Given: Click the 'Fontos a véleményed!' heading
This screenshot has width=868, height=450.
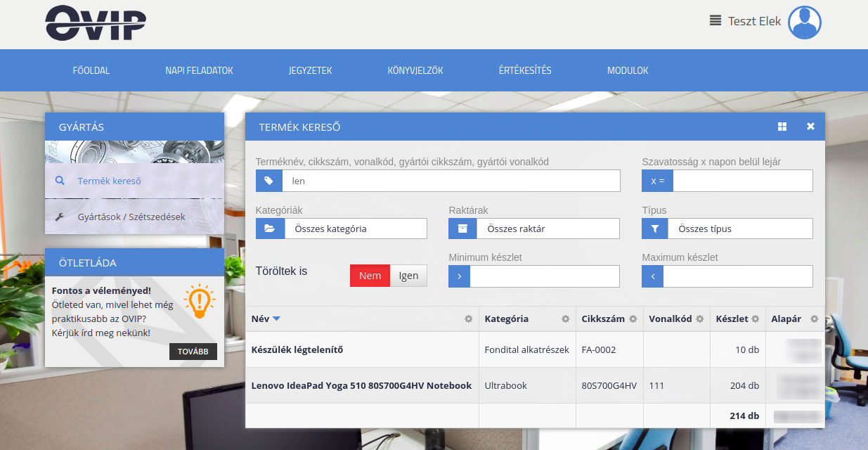Looking at the screenshot, I should pos(101,290).
